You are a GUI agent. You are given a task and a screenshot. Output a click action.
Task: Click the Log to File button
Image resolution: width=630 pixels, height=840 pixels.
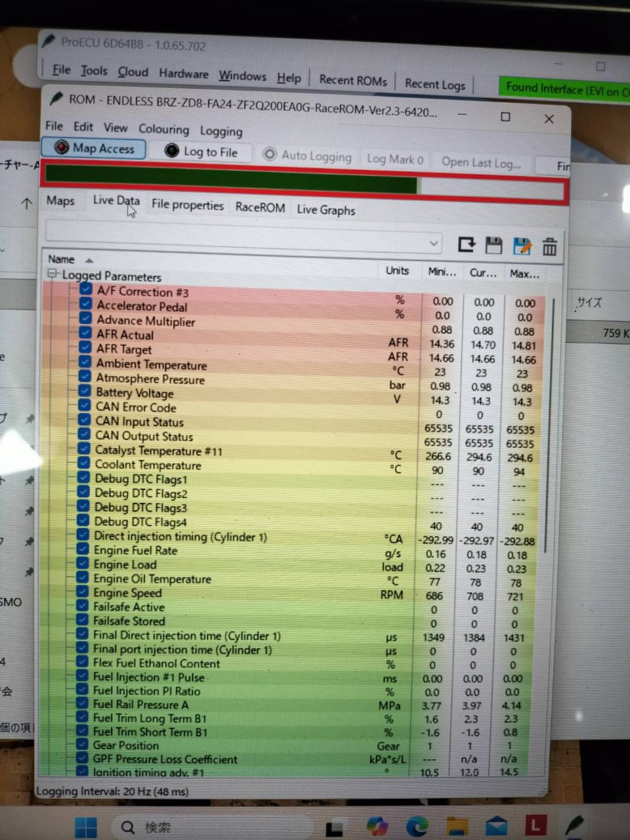pyautogui.click(x=201, y=152)
